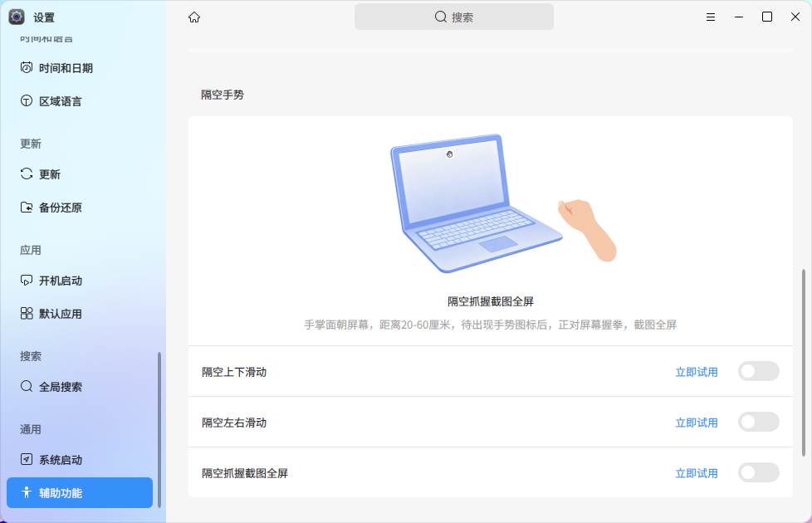812x523 pixels.
Task: Open 系统启动 settings
Action: (80, 460)
